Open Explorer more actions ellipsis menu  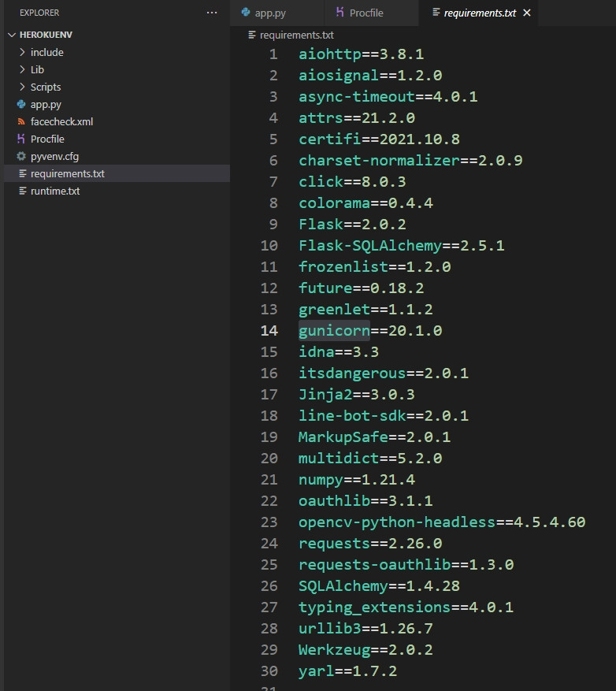click(x=211, y=13)
